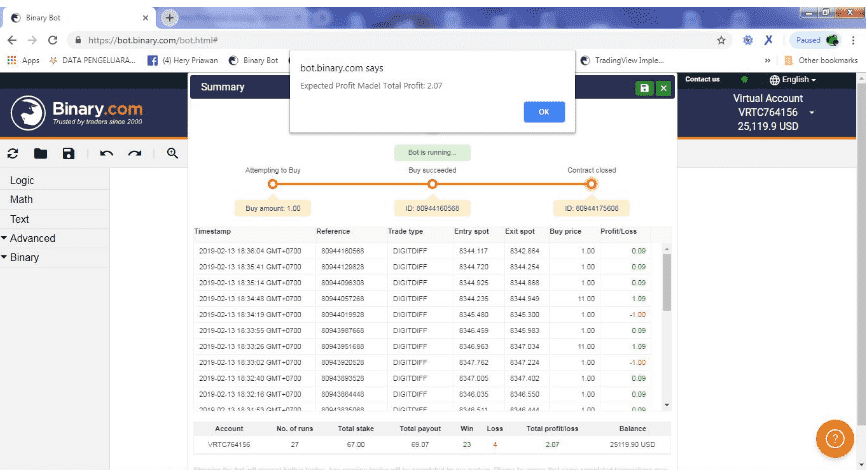Click trades table scrollbar up arrow
The width and height of the screenshot is (866, 470).
[667, 249]
